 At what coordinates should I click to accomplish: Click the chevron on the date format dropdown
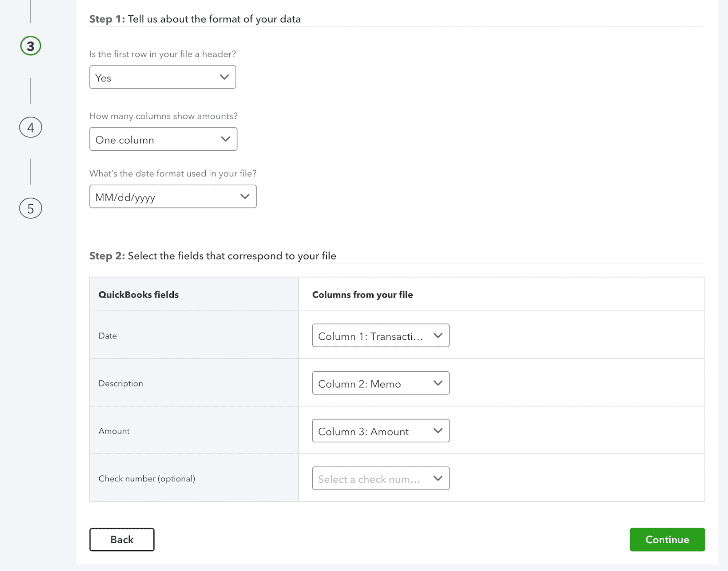coord(245,197)
